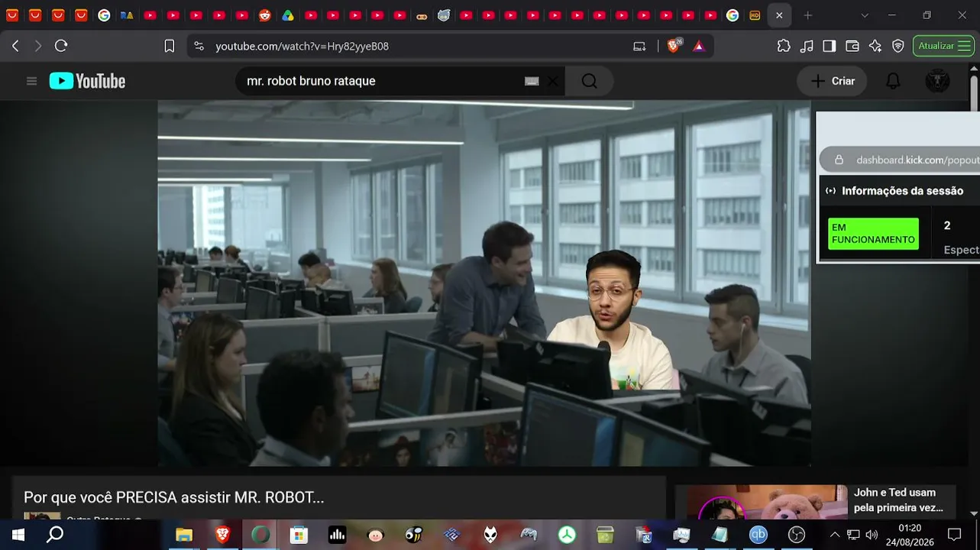The image size is (980, 550).
Task: Open the Windows Start menu
Action: click(18, 535)
